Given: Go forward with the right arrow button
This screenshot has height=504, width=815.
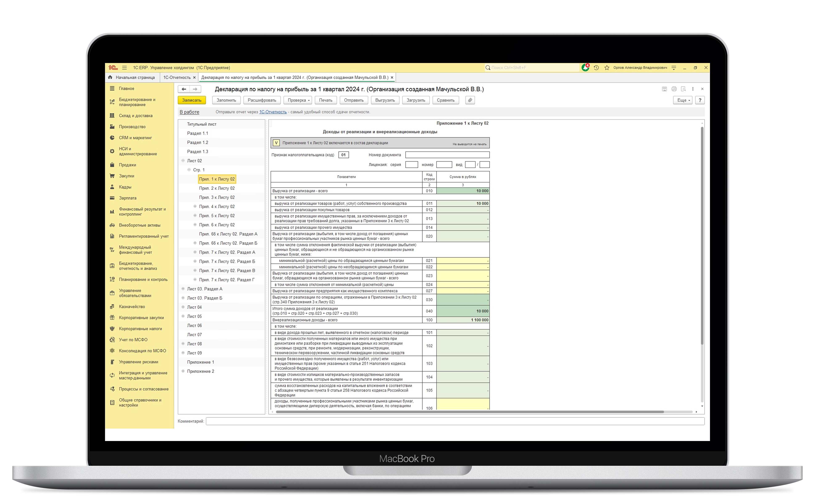Looking at the screenshot, I should 195,89.
